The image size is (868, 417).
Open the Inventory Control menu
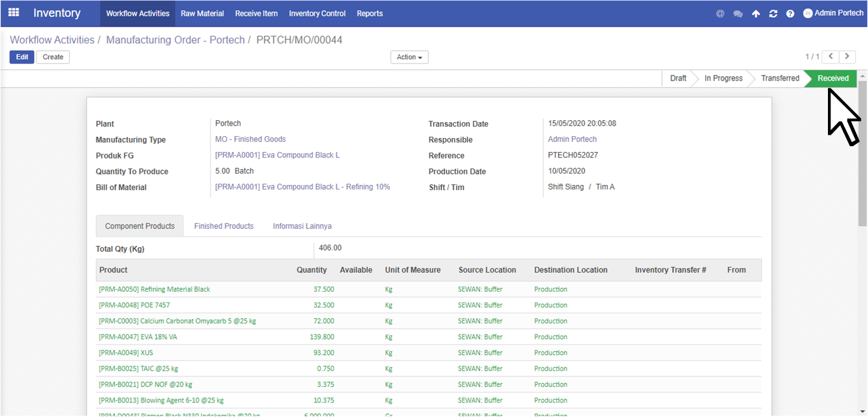317,13
